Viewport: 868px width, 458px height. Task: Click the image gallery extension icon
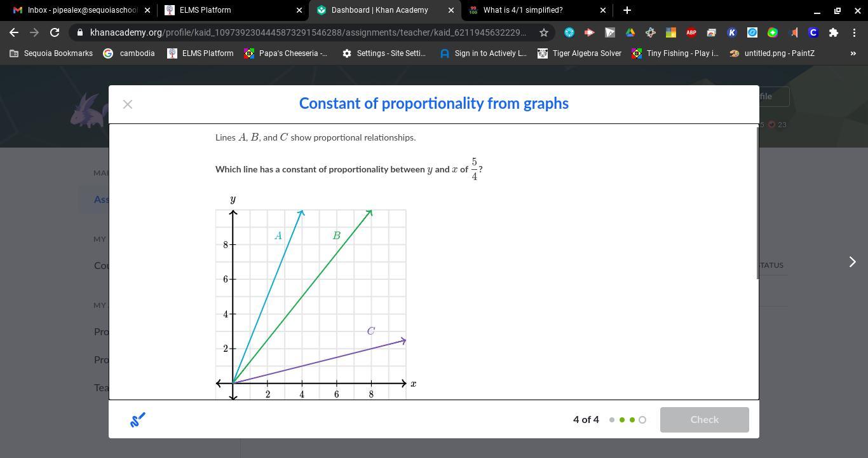pos(712,32)
